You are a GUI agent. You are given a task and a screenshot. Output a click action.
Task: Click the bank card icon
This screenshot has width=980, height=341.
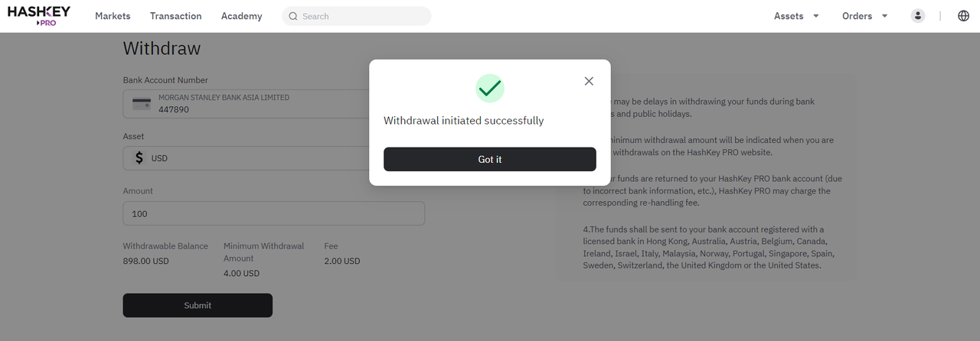pyautogui.click(x=141, y=104)
